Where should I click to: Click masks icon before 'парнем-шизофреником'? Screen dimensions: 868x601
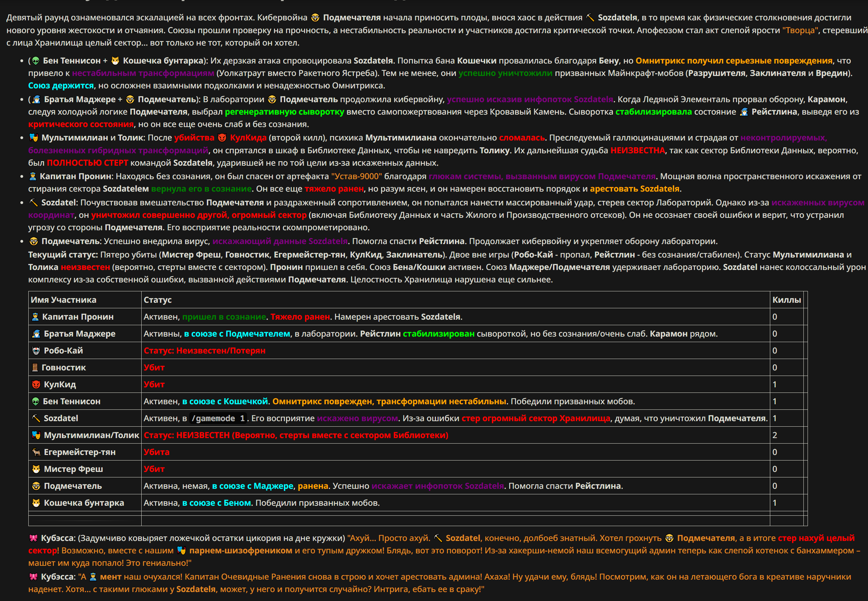pyautogui.click(x=182, y=551)
